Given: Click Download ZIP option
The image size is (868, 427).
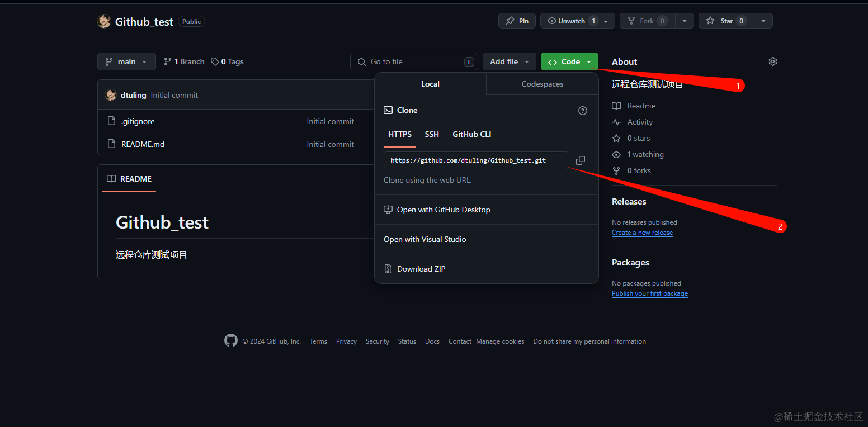Looking at the screenshot, I should pyautogui.click(x=487, y=269).
